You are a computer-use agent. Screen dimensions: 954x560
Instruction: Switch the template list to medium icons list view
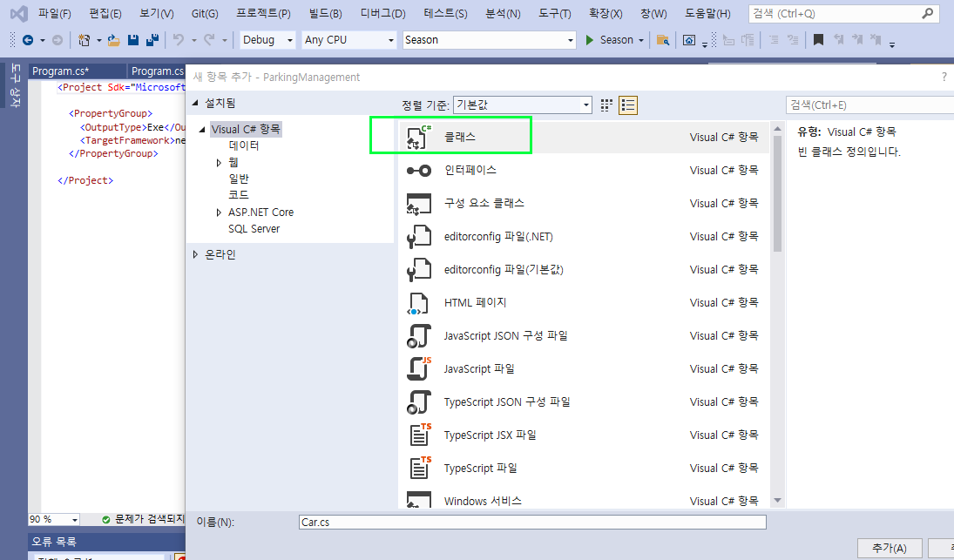point(628,105)
